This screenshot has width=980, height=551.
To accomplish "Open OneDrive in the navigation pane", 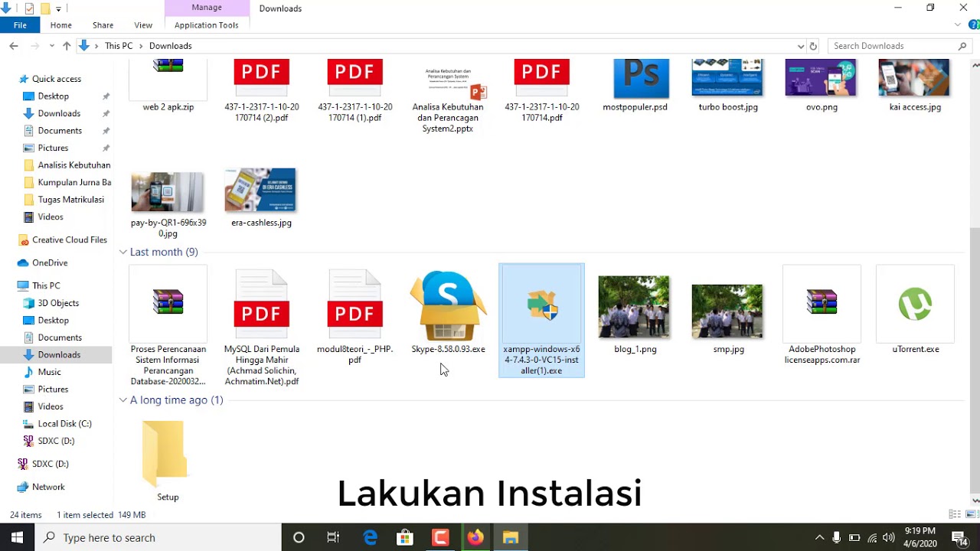I will tap(50, 262).
